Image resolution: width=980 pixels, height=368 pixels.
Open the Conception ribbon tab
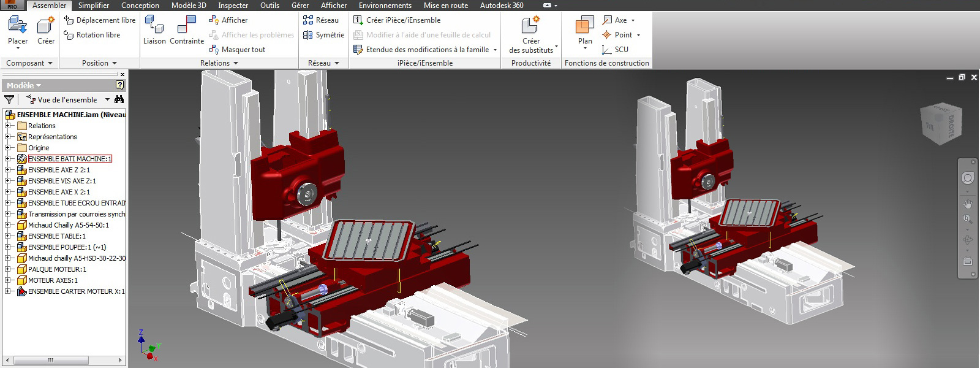pyautogui.click(x=140, y=6)
